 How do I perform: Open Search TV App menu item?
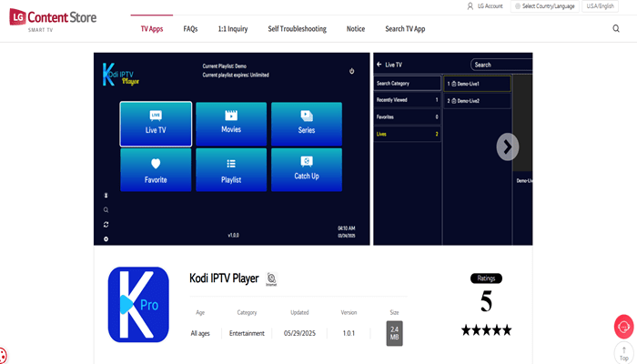click(x=405, y=29)
